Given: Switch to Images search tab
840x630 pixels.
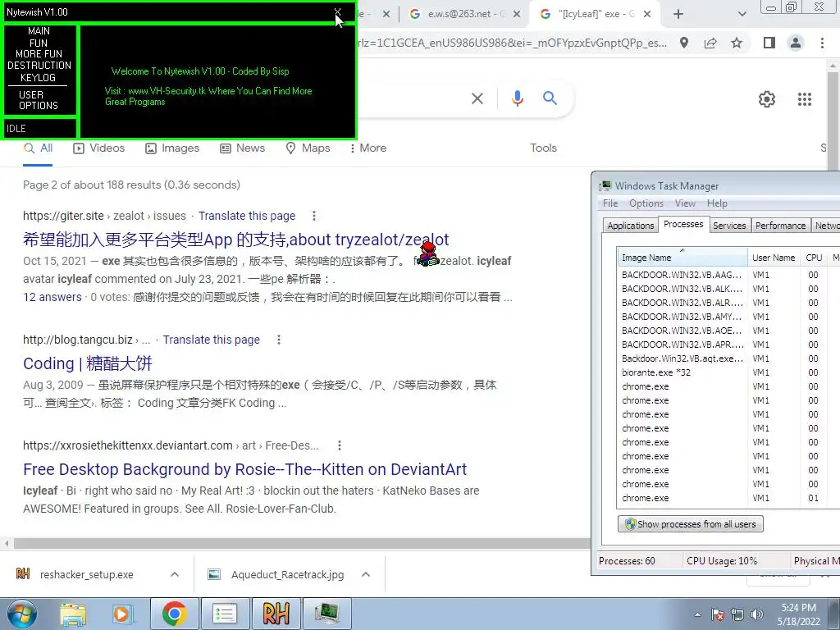Looking at the screenshot, I should [x=172, y=148].
